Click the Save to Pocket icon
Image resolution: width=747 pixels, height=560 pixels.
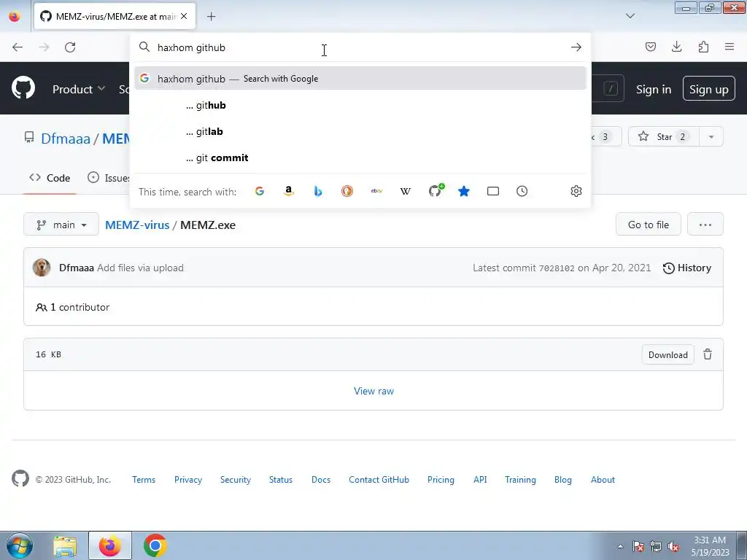(x=650, y=47)
